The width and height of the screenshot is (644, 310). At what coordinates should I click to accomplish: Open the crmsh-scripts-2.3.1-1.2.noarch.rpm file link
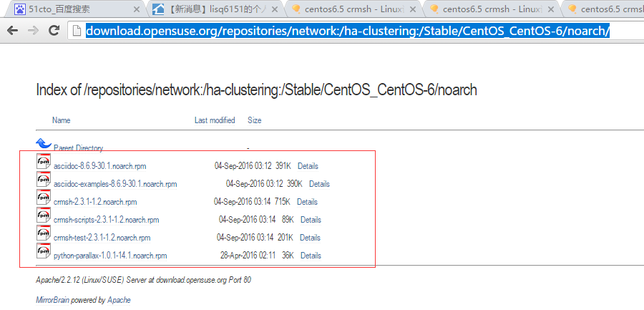[x=107, y=220]
